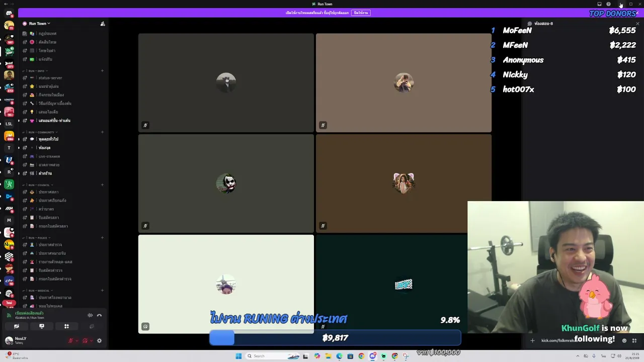The image size is (644, 362).
Task: Toggle camera on in voice panel
Action: (17, 326)
